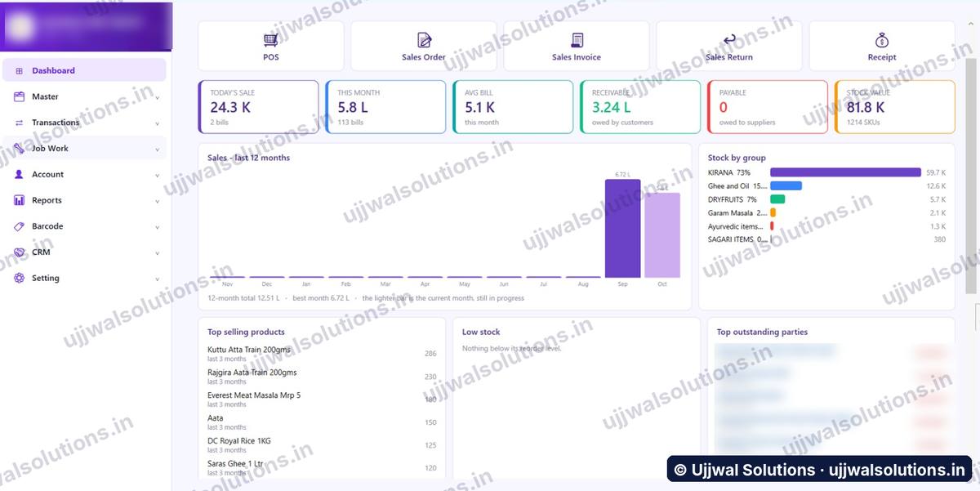Open the Stock Value 81.8 K card

click(x=895, y=106)
